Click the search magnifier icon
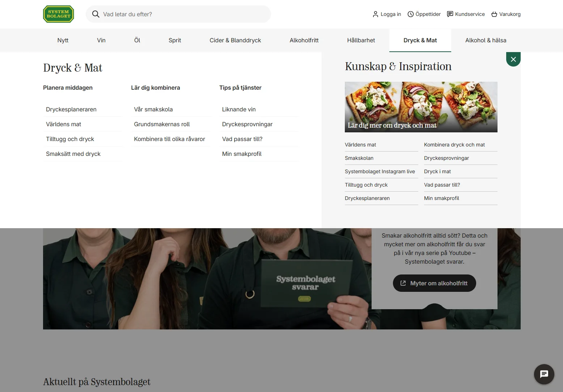Screen dimensions: 563x392 click(96, 14)
